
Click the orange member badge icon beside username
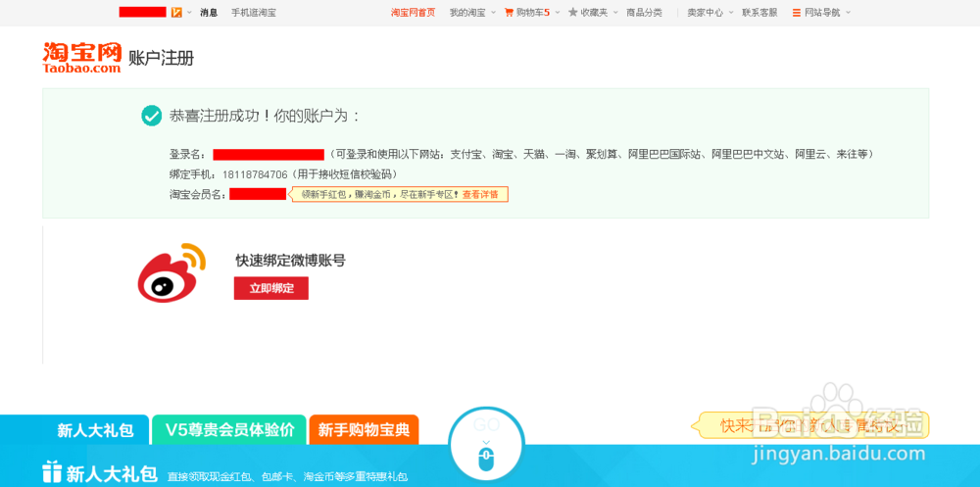click(x=176, y=12)
